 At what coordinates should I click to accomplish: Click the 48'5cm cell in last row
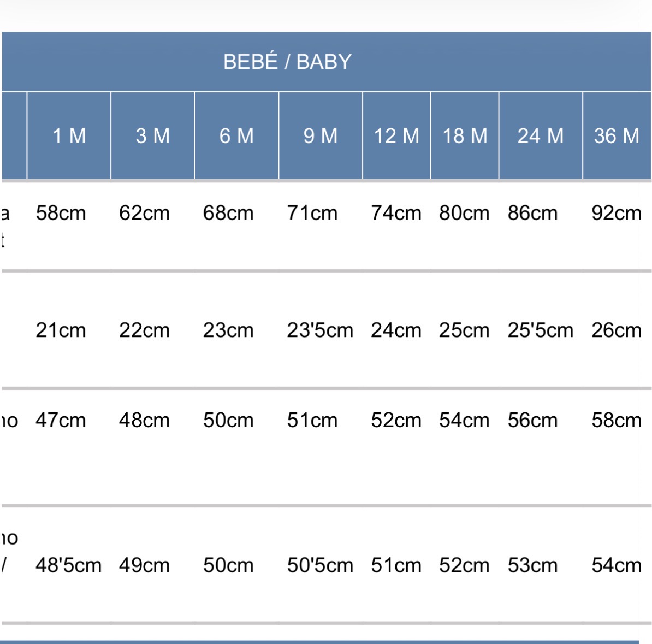click(x=69, y=565)
